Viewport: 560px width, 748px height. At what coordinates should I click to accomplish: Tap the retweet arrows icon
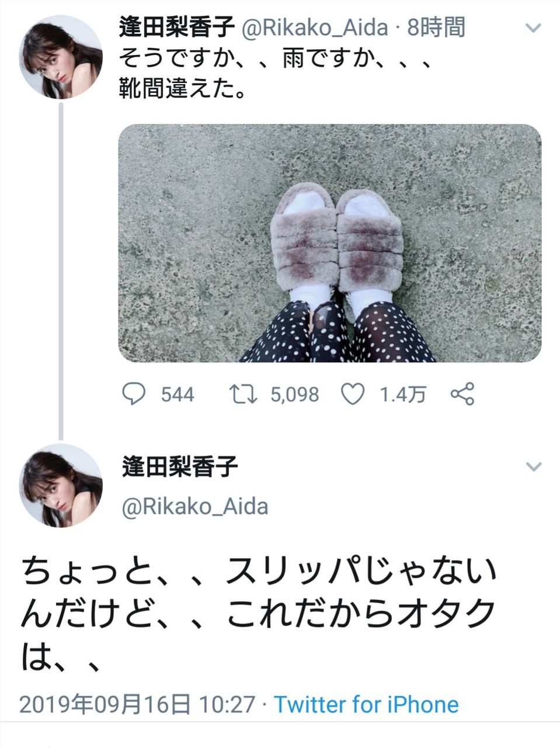243,394
